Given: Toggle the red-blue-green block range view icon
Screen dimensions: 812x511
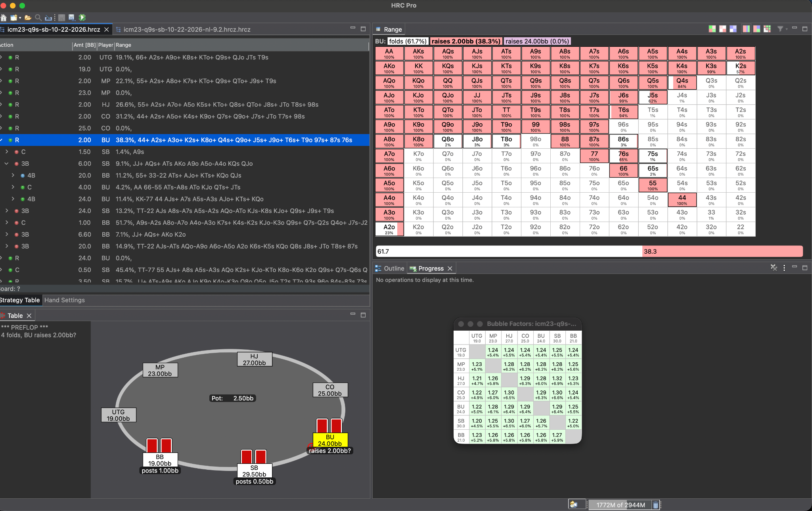Looking at the screenshot, I should [x=756, y=29].
